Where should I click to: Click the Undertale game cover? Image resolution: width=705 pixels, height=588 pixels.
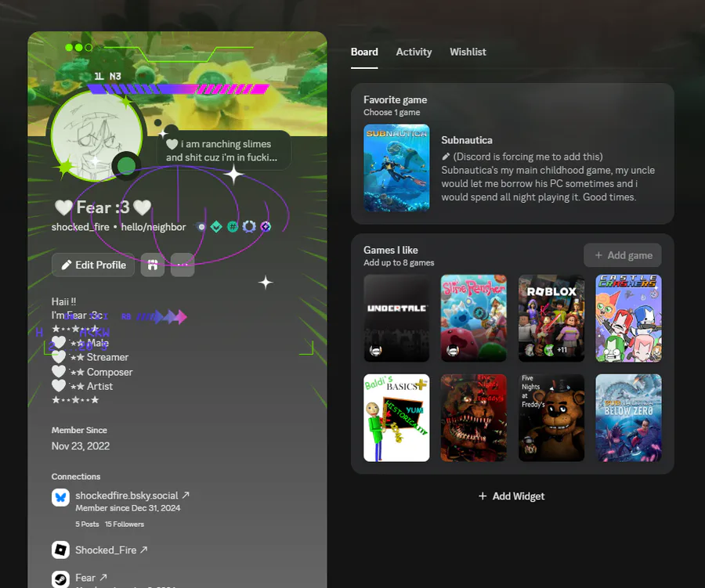coord(396,319)
